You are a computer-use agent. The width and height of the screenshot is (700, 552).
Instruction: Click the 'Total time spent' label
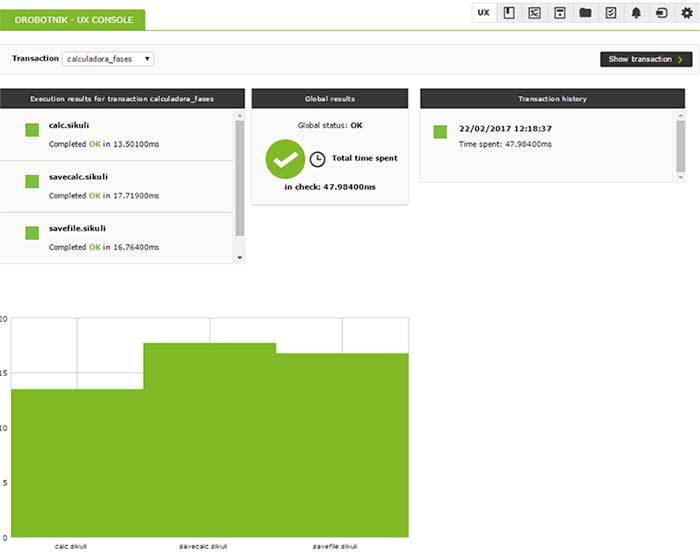click(364, 158)
